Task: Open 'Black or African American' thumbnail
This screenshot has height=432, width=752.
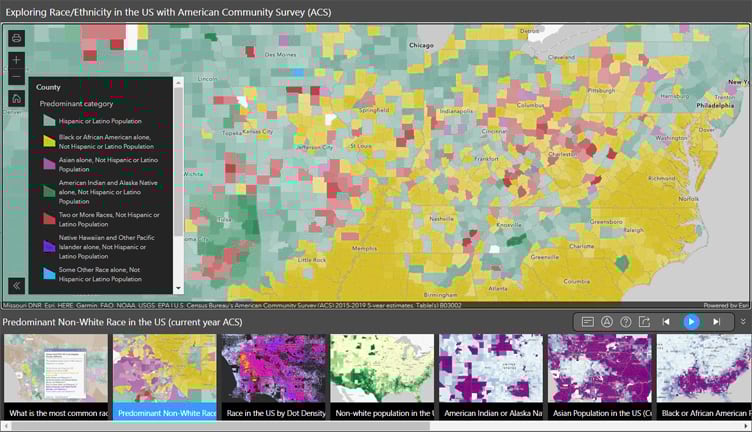Action: click(704, 377)
